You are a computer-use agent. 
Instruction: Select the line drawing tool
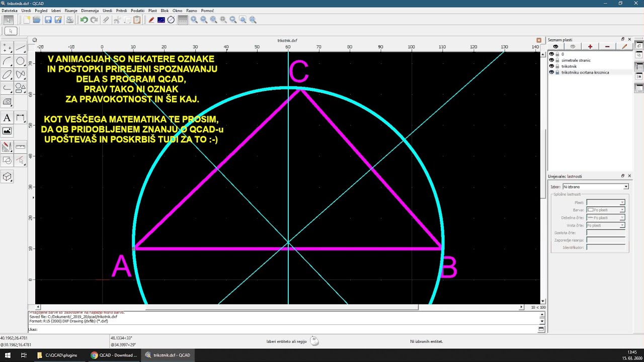pyautogui.click(x=20, y=48)
